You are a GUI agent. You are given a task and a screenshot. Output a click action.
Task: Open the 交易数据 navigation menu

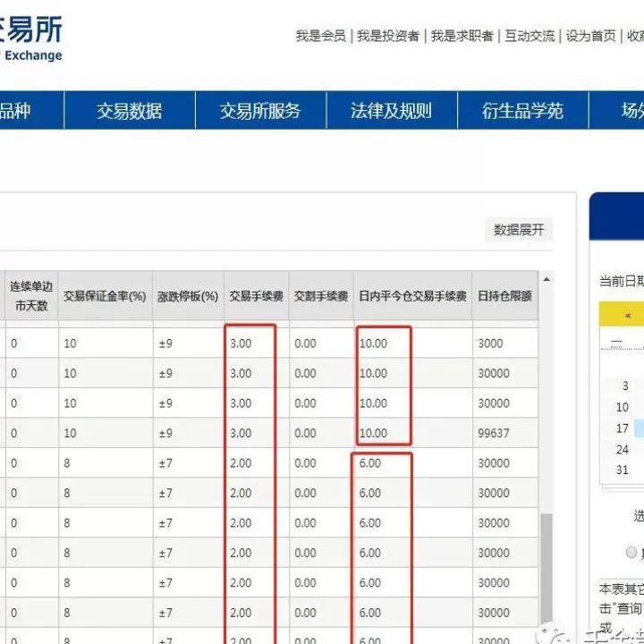tap(130, 111)
